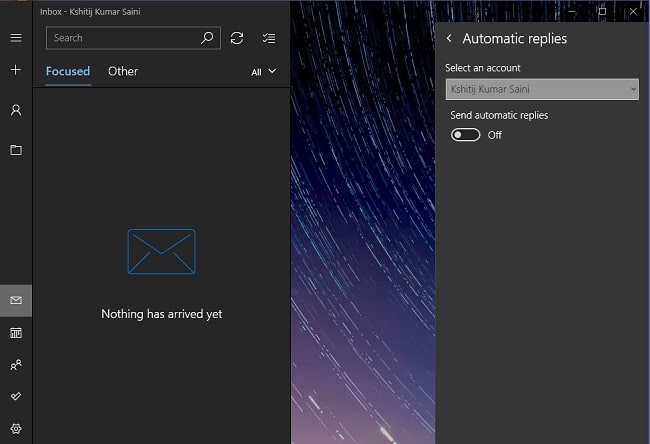This screenshot has width=650, height=444.
Task: Open Settings gear icon
Action: 16,429
